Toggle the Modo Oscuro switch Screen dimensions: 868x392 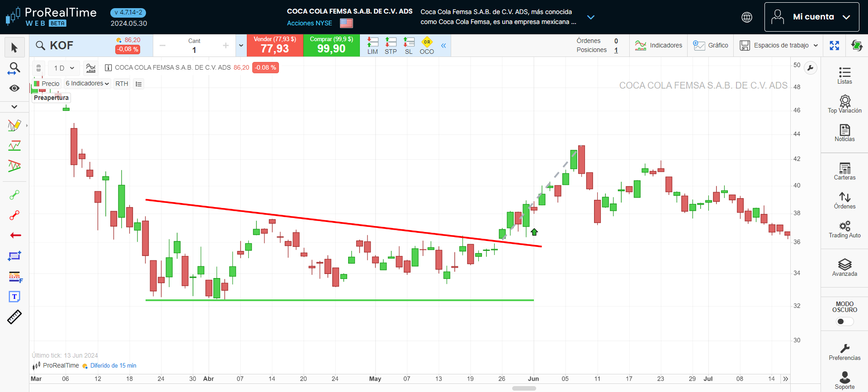(844, 321)
